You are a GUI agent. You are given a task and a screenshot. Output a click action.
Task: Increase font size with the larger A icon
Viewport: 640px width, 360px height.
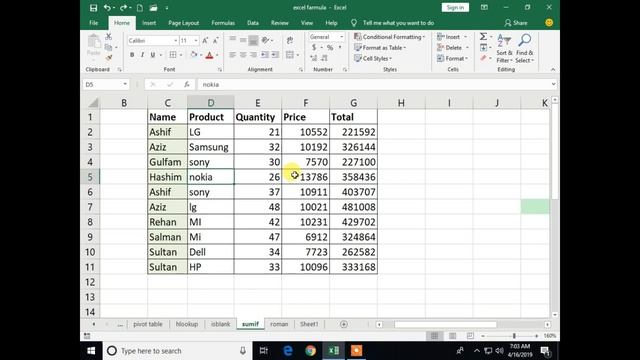pos(205,40)
